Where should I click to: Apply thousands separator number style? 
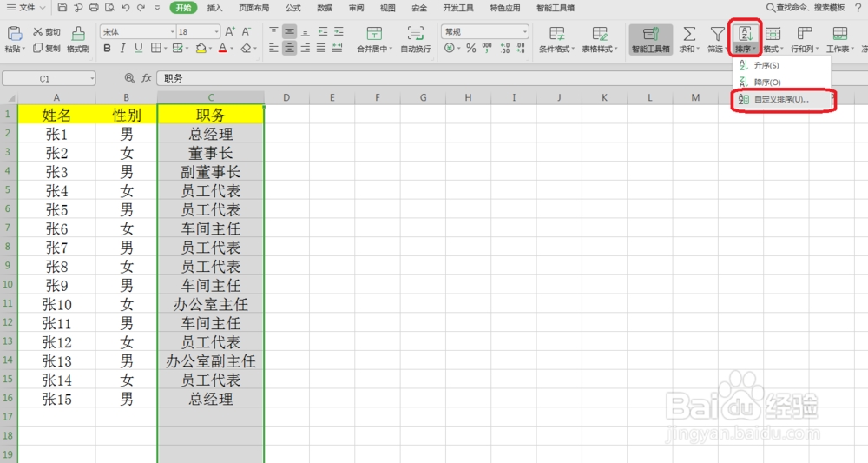[x=487, y=48]
